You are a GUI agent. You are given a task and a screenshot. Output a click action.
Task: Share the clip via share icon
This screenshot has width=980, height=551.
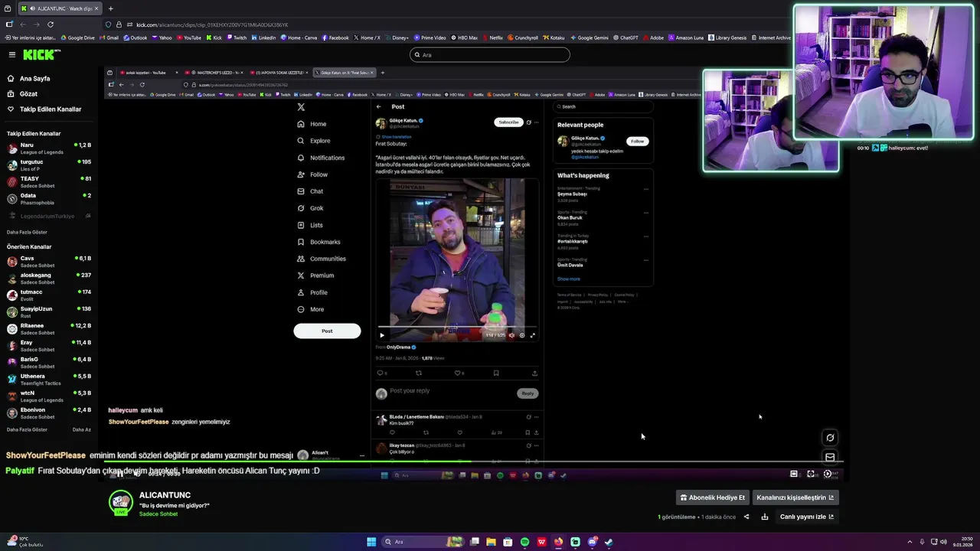[x=746, y=517]
